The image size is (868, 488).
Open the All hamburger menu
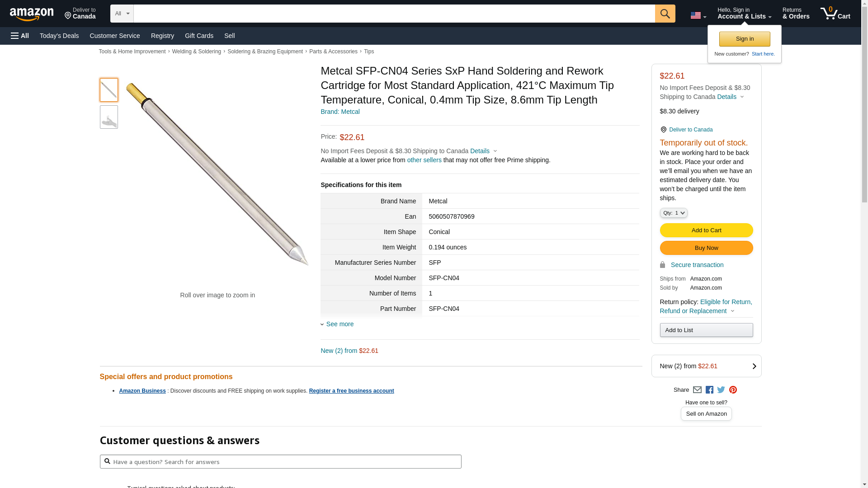pyautogui.click(x=20, y=36)
